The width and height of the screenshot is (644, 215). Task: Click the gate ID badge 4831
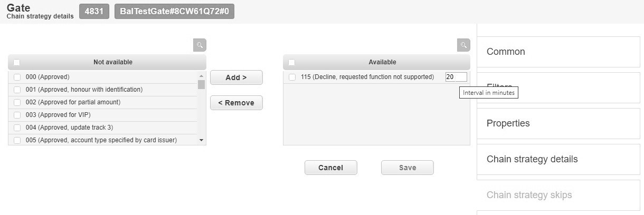coord(94,12)
